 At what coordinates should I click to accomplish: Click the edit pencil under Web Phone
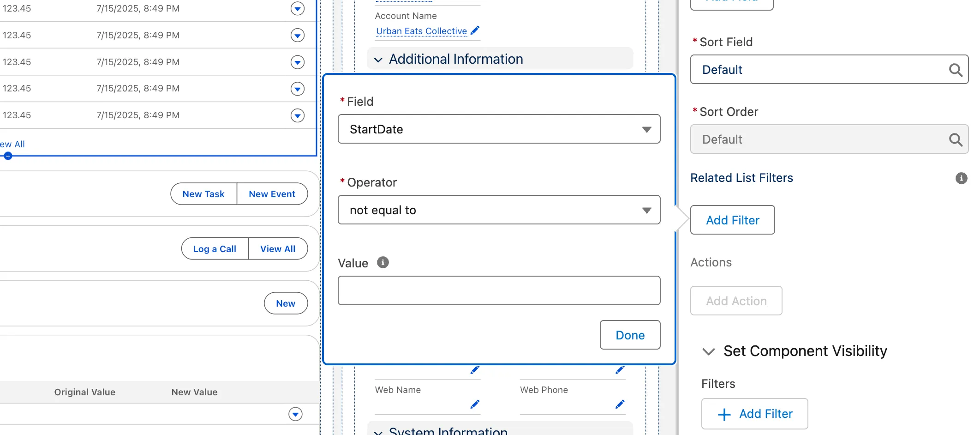point(620,405)
